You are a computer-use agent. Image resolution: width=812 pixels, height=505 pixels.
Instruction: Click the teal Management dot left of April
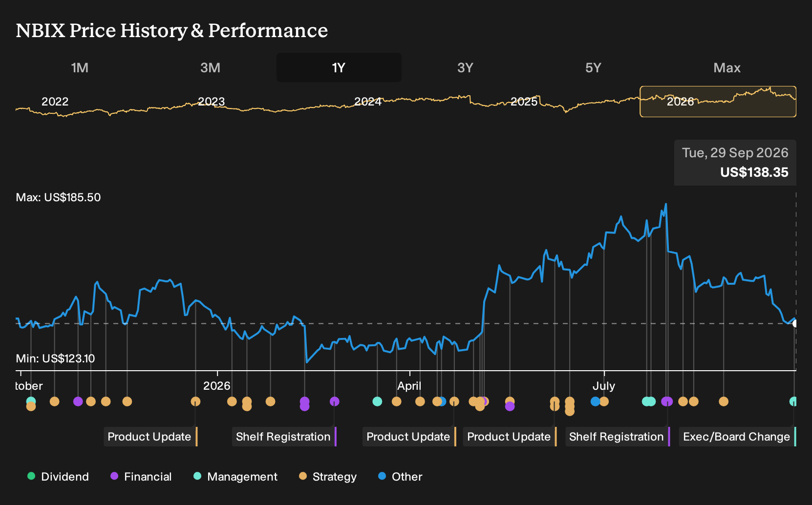[377, 401]
